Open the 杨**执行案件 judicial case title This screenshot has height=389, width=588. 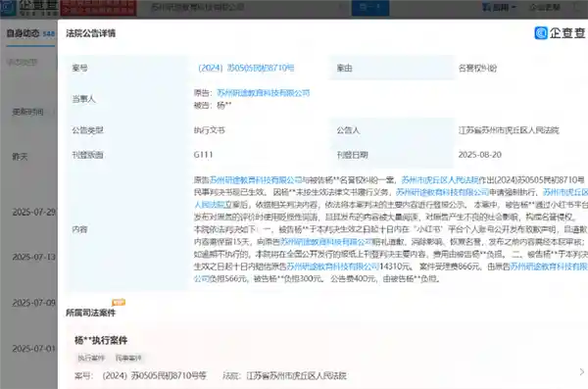pyautogui.click(x=101, y=340)
